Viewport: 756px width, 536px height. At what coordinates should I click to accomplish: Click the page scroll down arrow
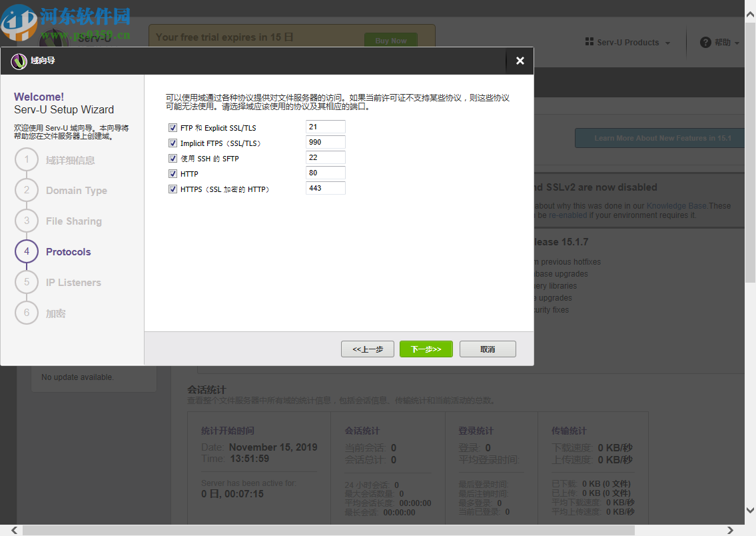tap(750, 510)
